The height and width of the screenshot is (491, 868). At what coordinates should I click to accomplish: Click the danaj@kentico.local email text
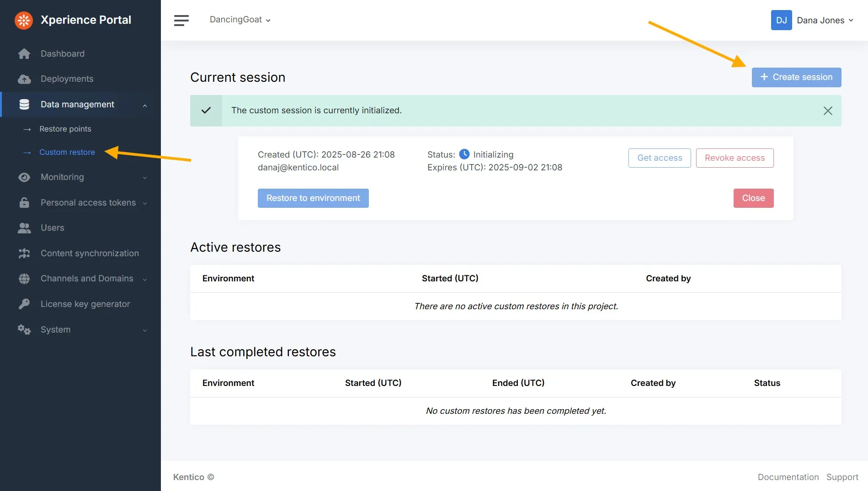tap(298, 168)
